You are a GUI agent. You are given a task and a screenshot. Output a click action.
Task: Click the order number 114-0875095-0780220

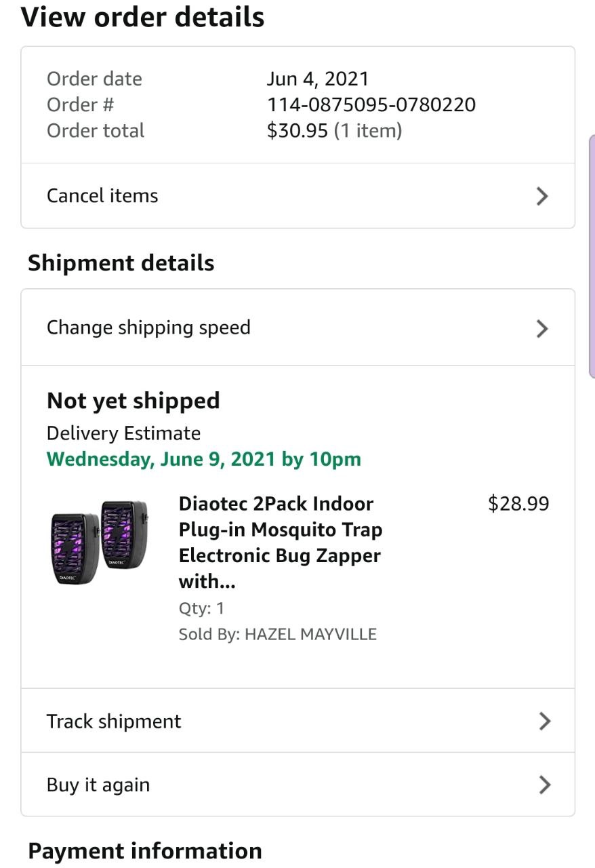(371, 104)
